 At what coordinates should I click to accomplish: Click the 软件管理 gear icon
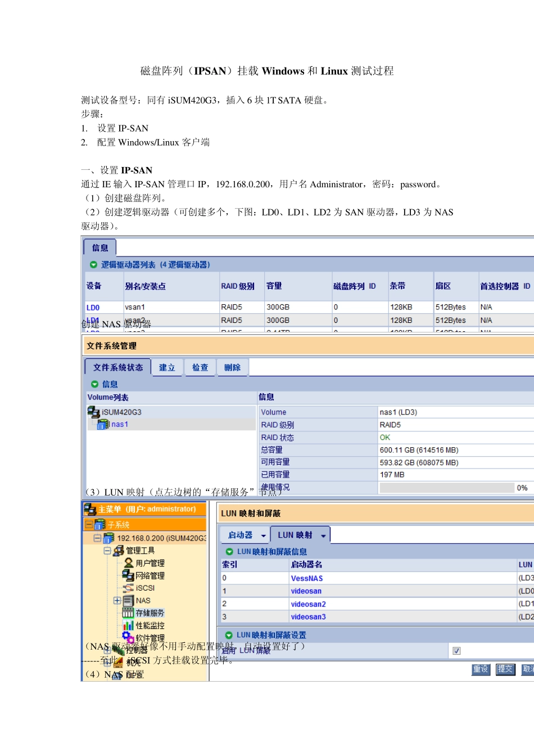128,637
